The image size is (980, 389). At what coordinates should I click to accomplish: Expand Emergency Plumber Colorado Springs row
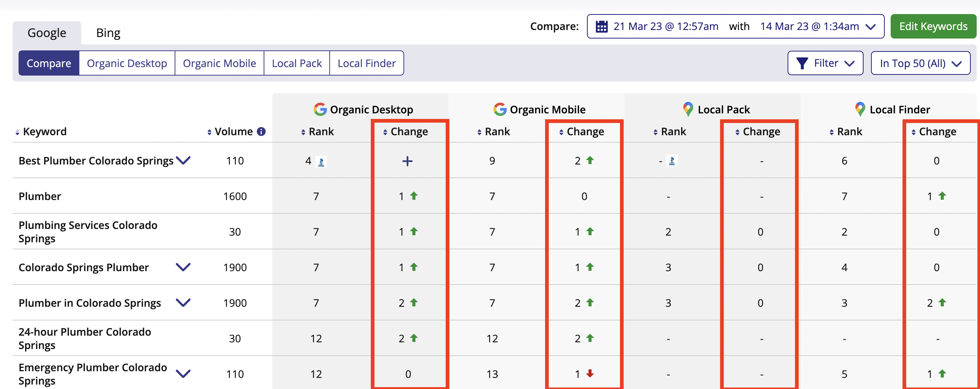click(x=184, y=373)
